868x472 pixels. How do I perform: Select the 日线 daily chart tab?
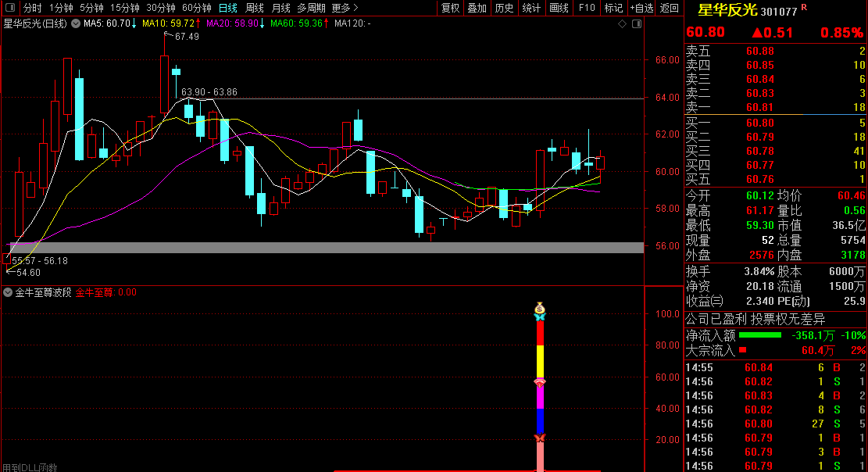point(227,8)
